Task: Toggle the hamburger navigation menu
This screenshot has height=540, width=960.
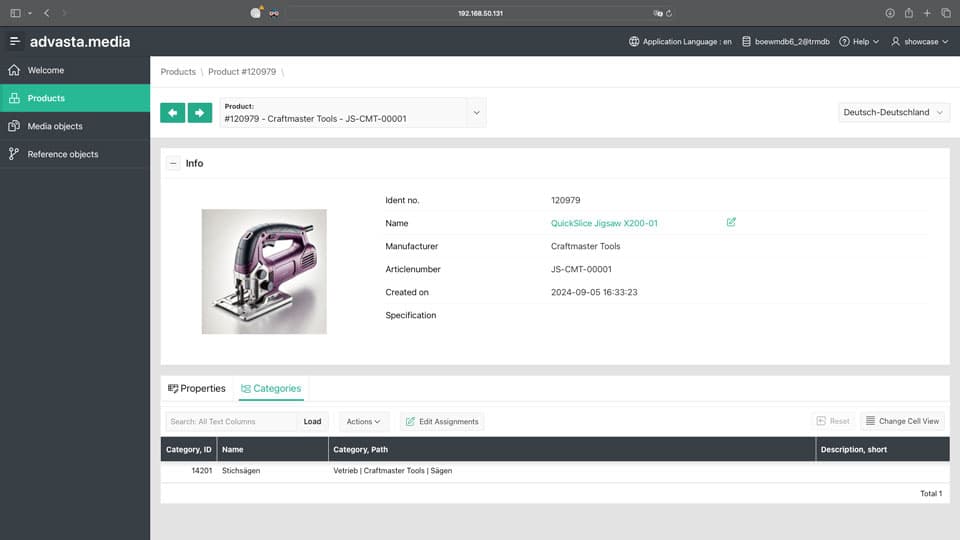Action: click(15, 41)
